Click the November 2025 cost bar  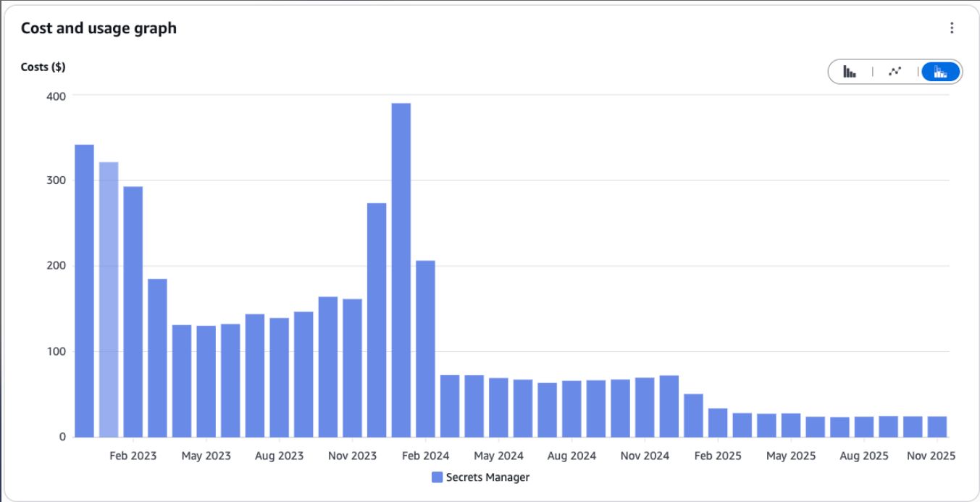(937, 427)
